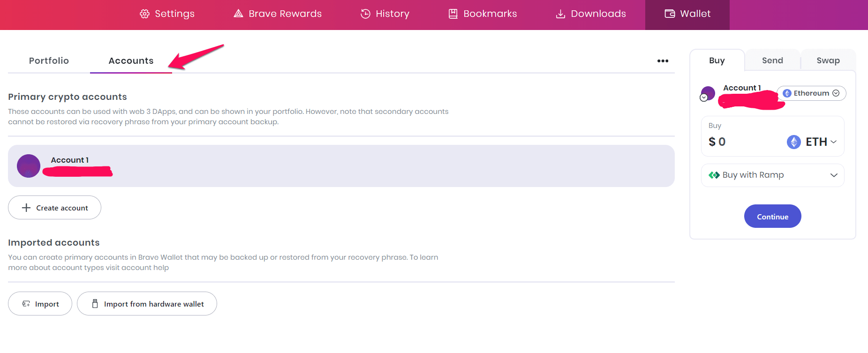Click the Ramp logo icon
This screenshot has height=353, width=868.
pyautogui.click(x=714, y=175)
